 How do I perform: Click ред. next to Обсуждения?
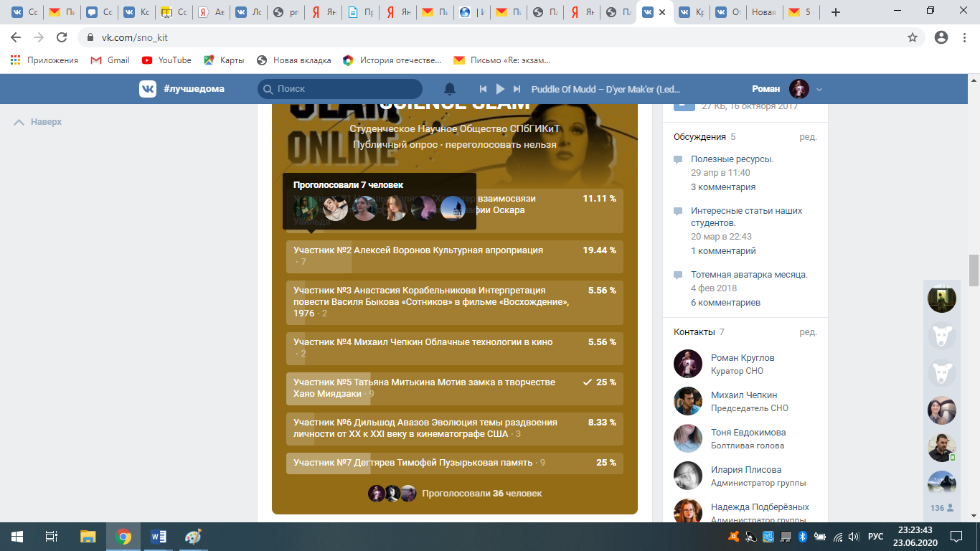(808, 137)
